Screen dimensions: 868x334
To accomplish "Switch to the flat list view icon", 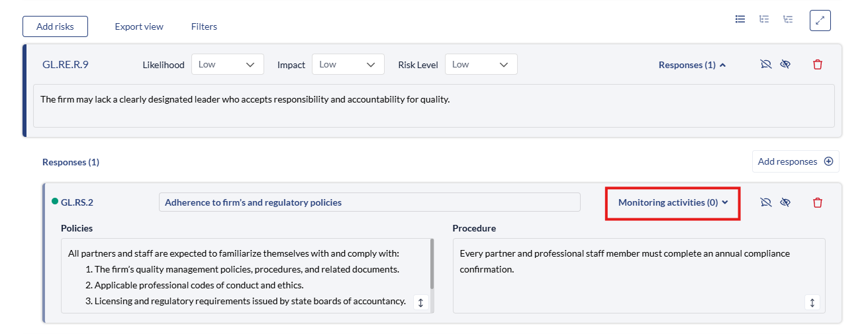I will tap(740, 19).
